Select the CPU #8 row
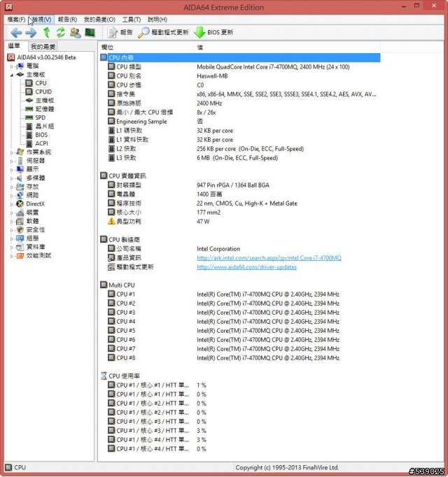 (240, 358)
